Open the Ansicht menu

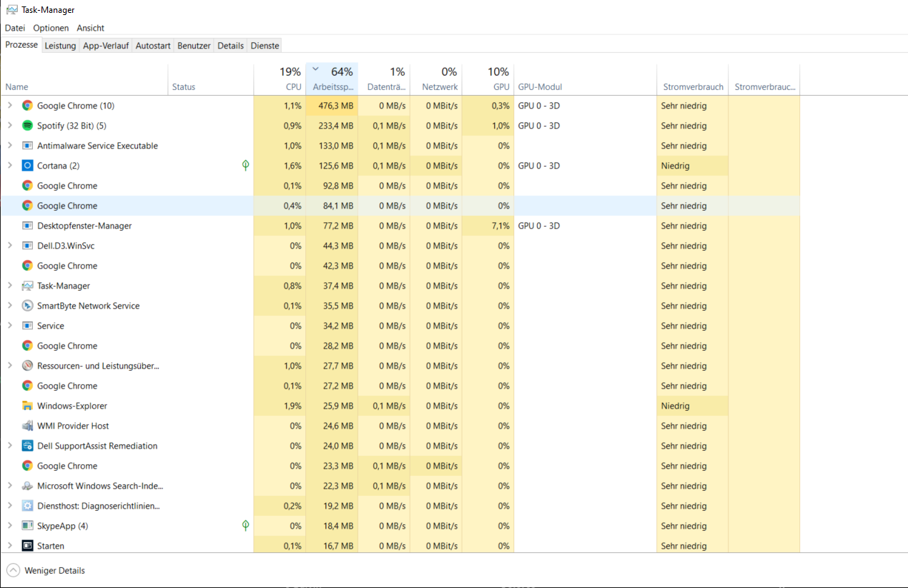point(91,28)
